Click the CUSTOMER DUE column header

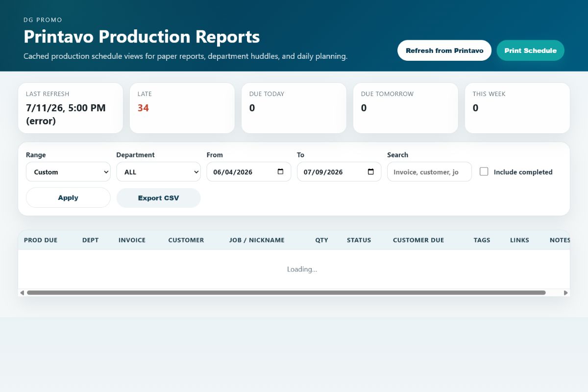(x=418, y=240)
